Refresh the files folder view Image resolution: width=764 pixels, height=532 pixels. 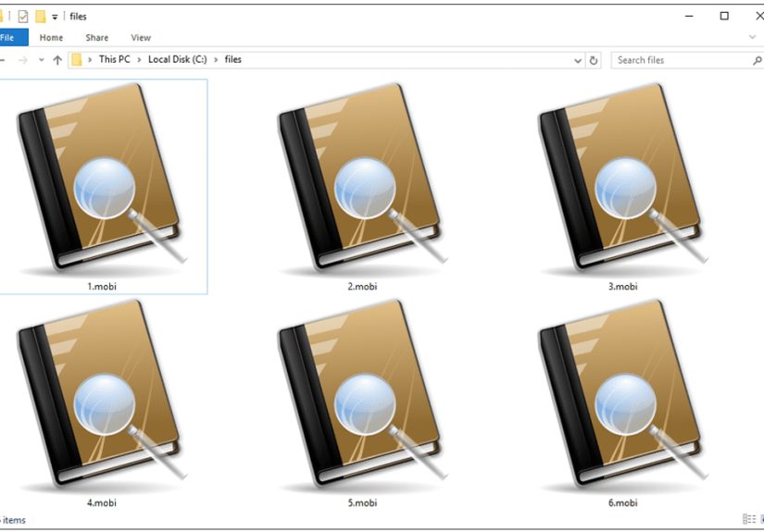point(593,60)
